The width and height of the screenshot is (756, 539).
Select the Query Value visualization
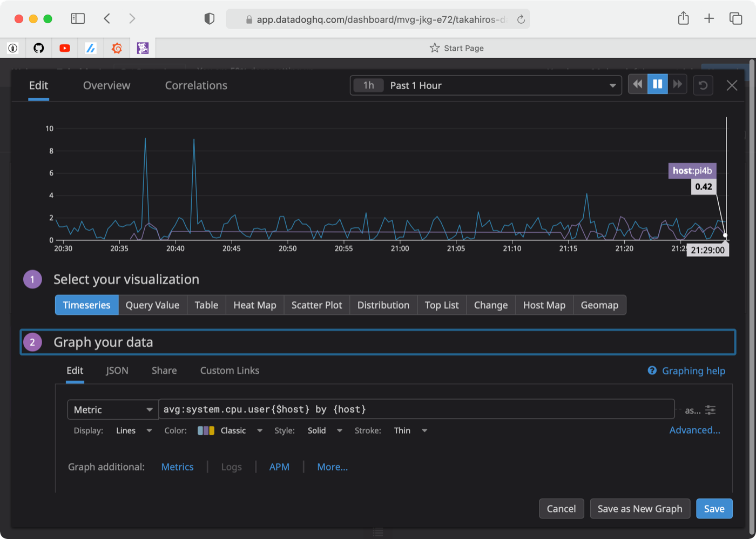tap(152, 305)
